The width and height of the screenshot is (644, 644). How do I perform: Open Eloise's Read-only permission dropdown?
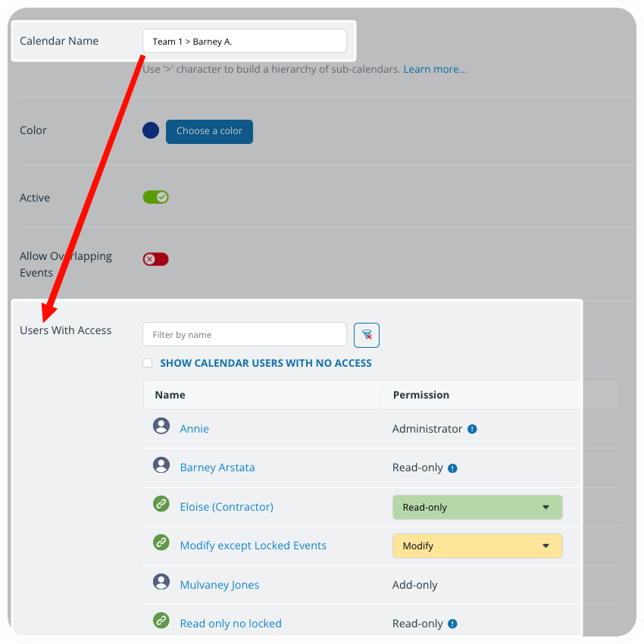point(477,508)
